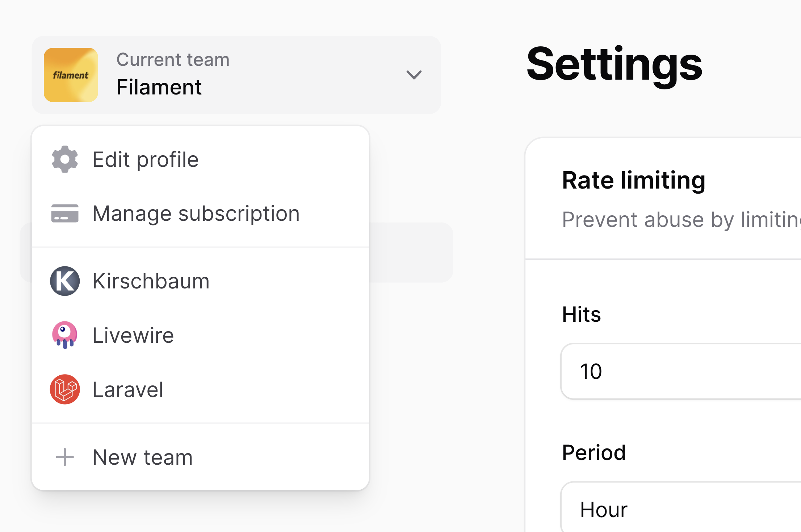Collapse the team switcher via the chevron
This screenshot has width=801, height=532.
coord(414,75)
